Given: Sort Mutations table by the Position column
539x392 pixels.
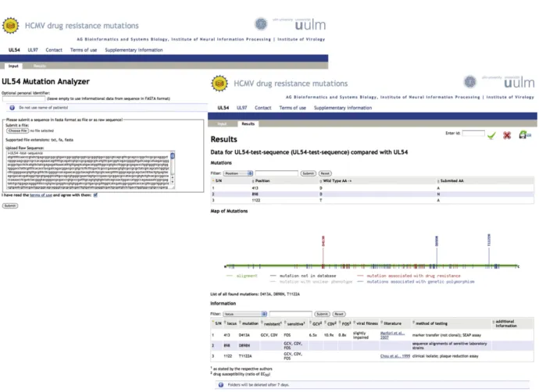Looking at the screenshot, I should [261, 180].
